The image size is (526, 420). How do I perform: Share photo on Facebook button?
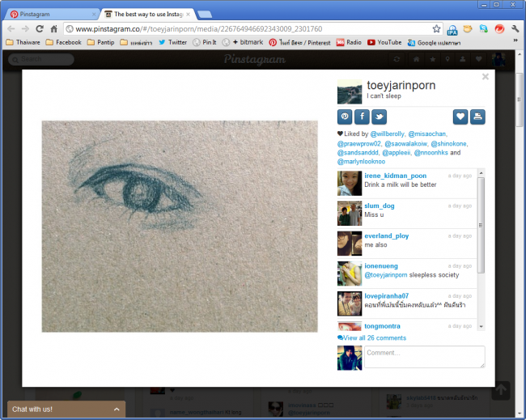362,117
